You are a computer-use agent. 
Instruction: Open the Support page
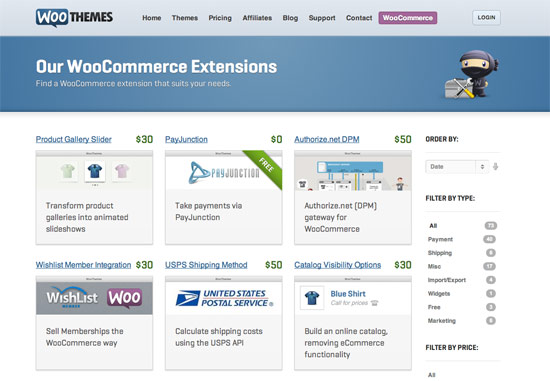322,18
